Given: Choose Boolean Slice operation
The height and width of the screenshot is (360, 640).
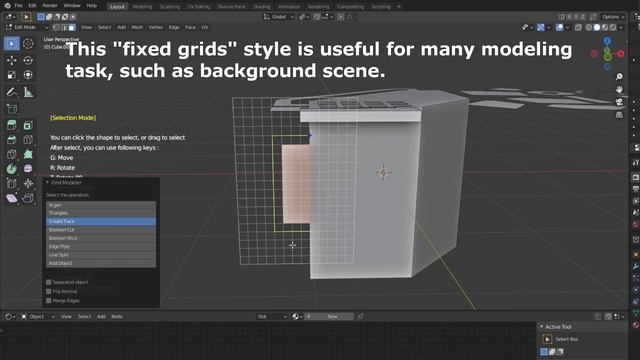Looking at the screenshot, I should [101, 238].
